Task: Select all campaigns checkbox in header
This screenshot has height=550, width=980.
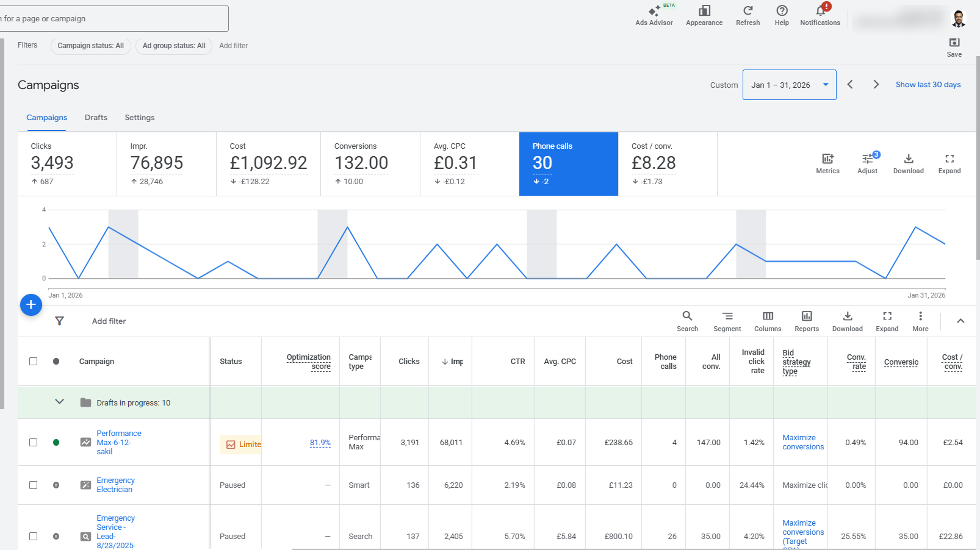Action: point(34,362)
